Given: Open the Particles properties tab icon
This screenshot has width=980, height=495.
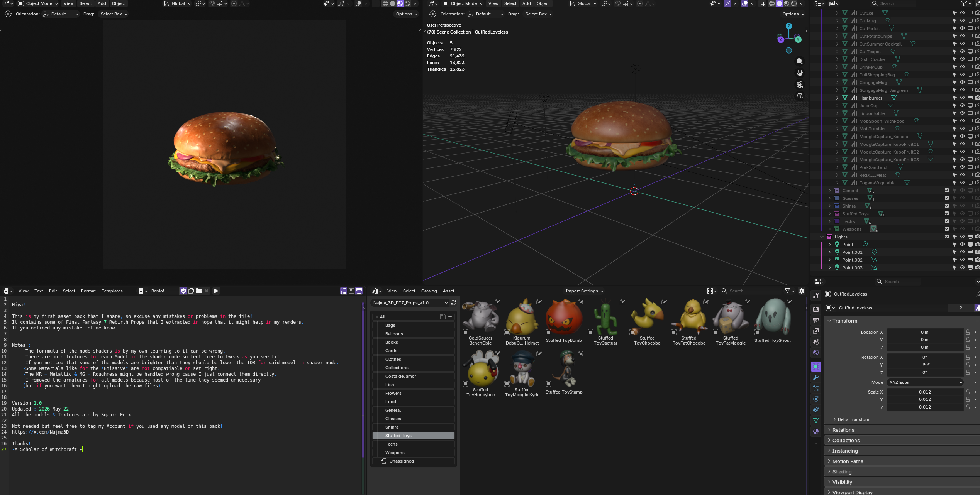Looking at the screenshot, I should click(x=816, y=388).
